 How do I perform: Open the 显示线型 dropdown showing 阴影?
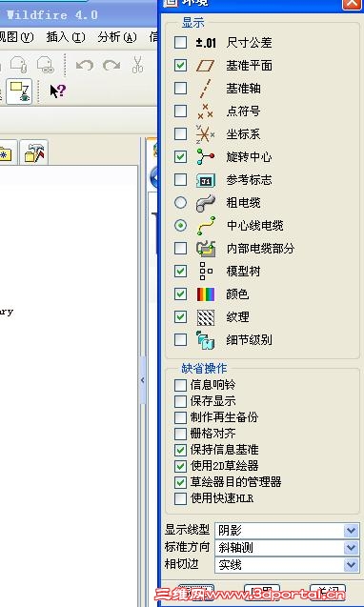click(x=287, y=531)
